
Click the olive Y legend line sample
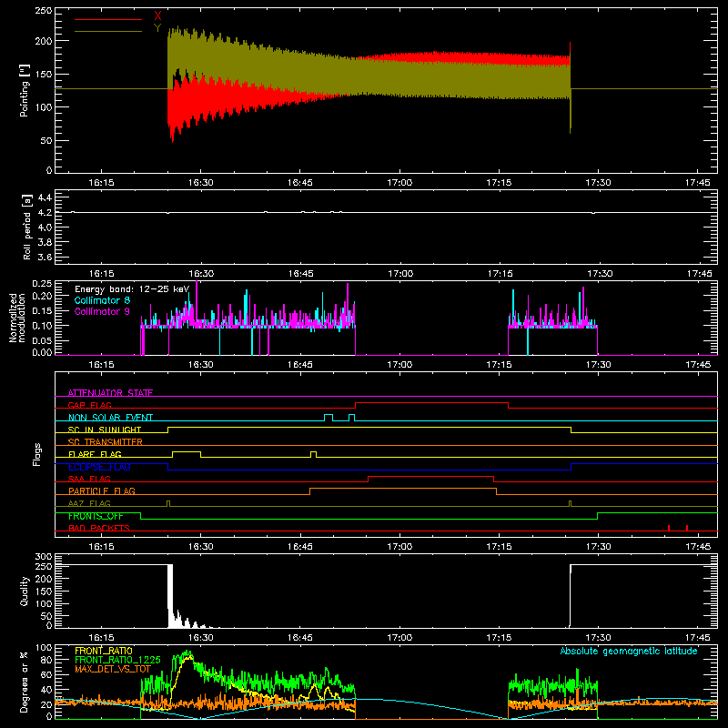(x=108, y=31)
